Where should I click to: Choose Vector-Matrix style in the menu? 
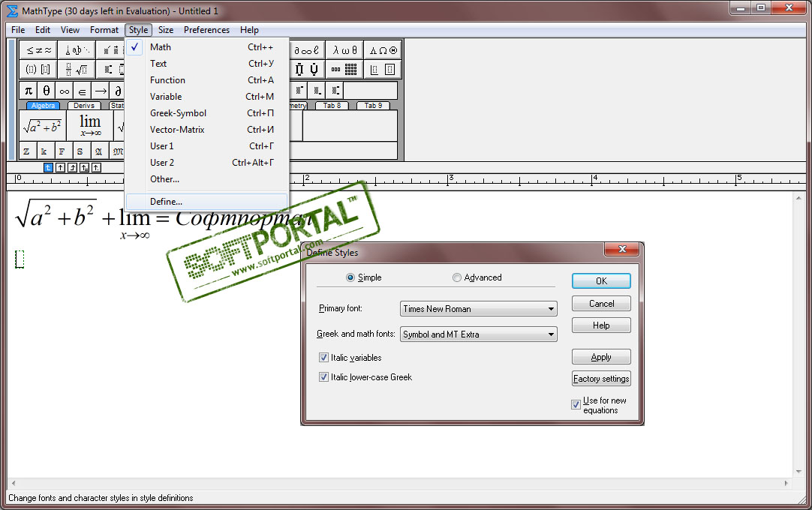tap(206, 130)
